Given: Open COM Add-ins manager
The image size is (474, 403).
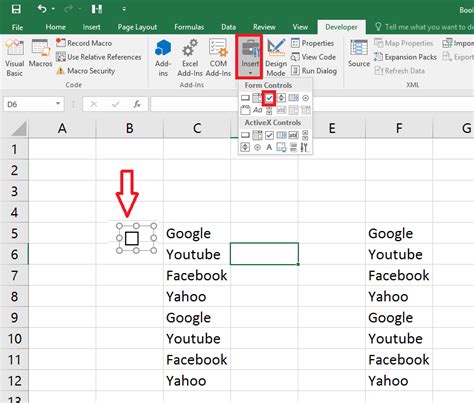Looking at the screenshot, I should point(218,57).
